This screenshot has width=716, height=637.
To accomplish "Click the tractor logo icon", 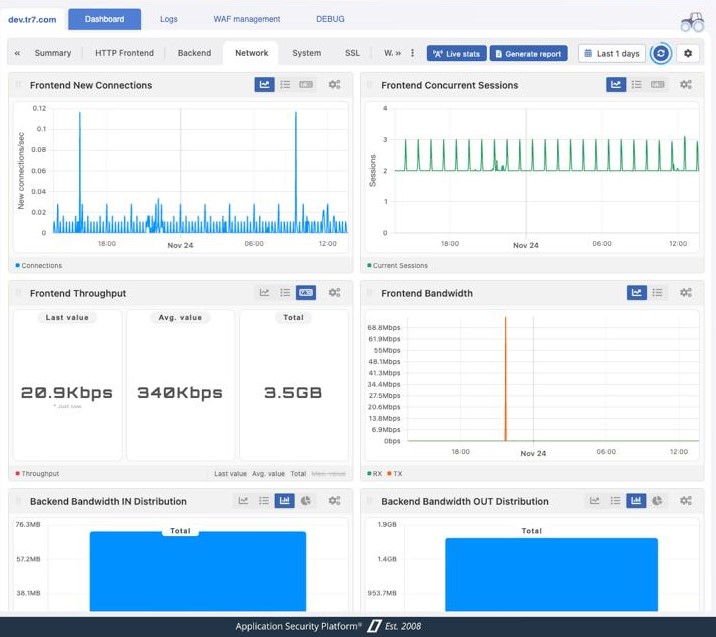I will (692, 22).
